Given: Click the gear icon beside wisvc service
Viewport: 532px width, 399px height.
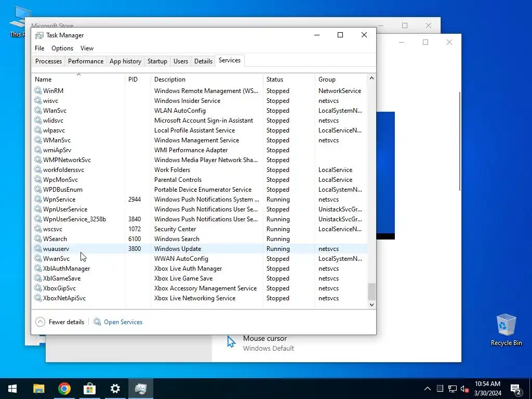Looking at the screenshot, I should 38,100.
